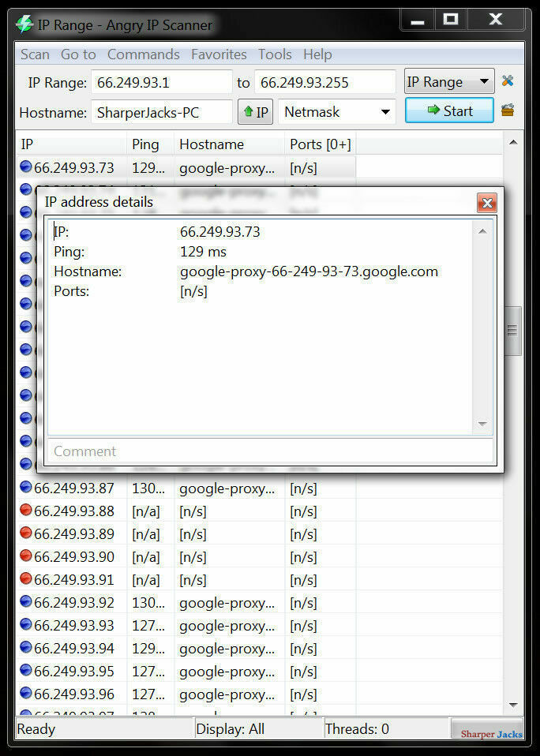
Task: Click the red status icon for 66.249.93.88
Action: (x=25, y=510)
